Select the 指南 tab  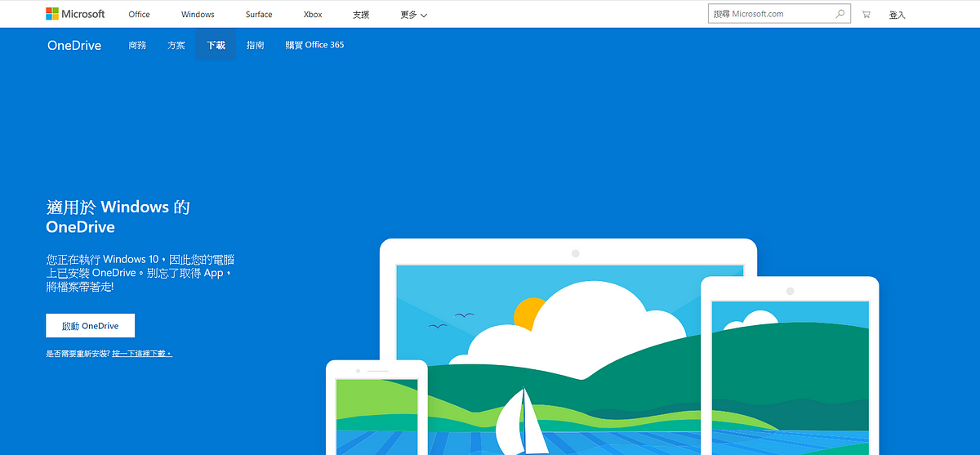click(x=256, y=45)
